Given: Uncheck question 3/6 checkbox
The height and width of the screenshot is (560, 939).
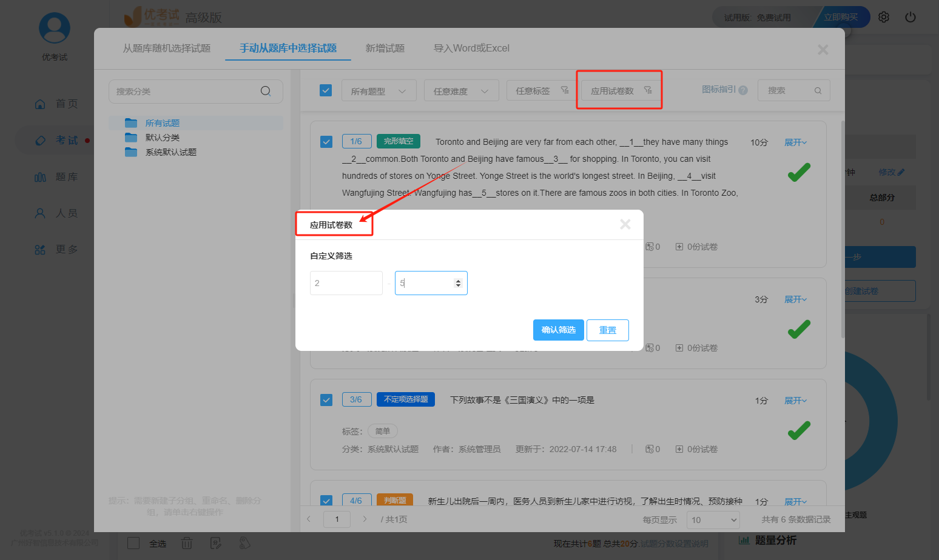Looking at the screenshot, I should pyautogui.click(x=326, y=400).
